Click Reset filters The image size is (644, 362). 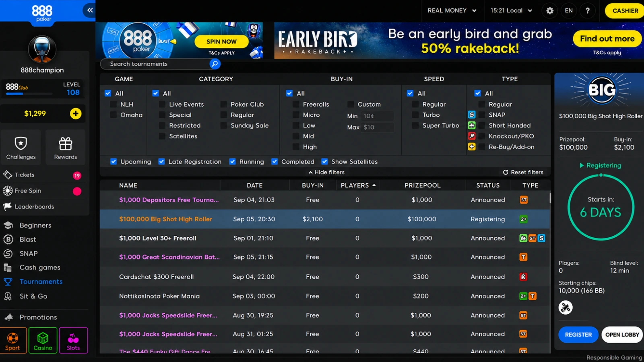[523, 172]
